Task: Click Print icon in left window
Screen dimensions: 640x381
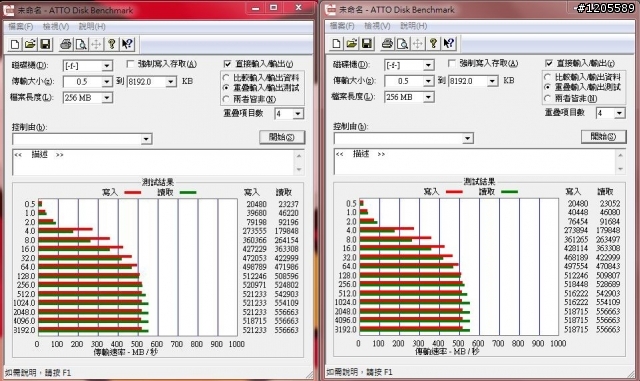Action: (66, 44)
